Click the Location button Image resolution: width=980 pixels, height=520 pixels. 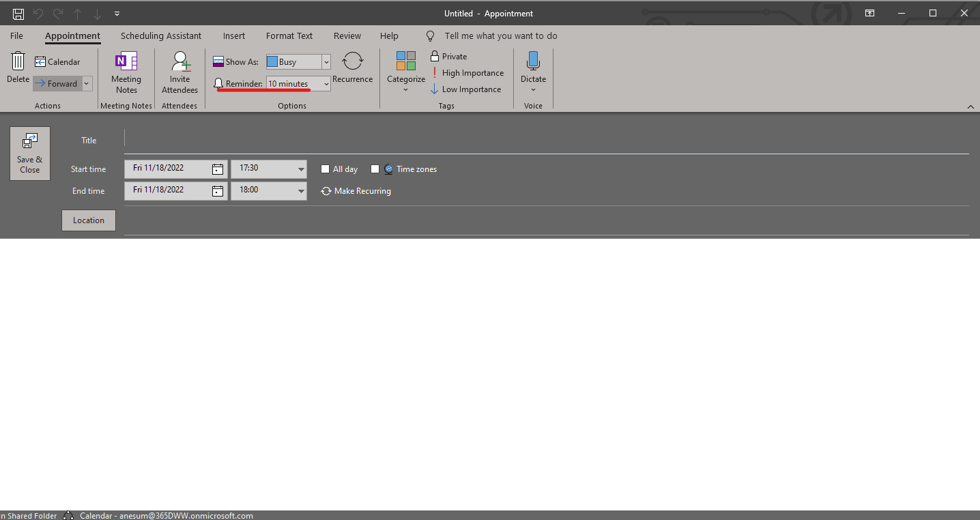(89, 220)
